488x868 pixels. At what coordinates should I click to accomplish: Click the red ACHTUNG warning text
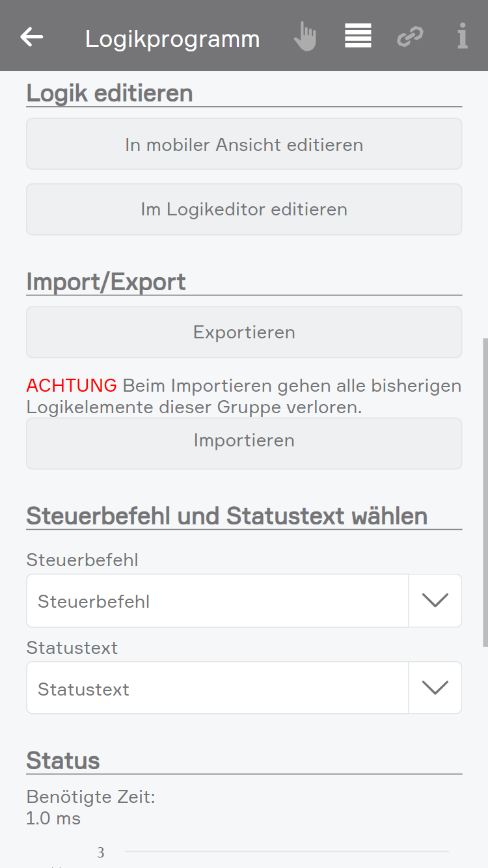72,385
